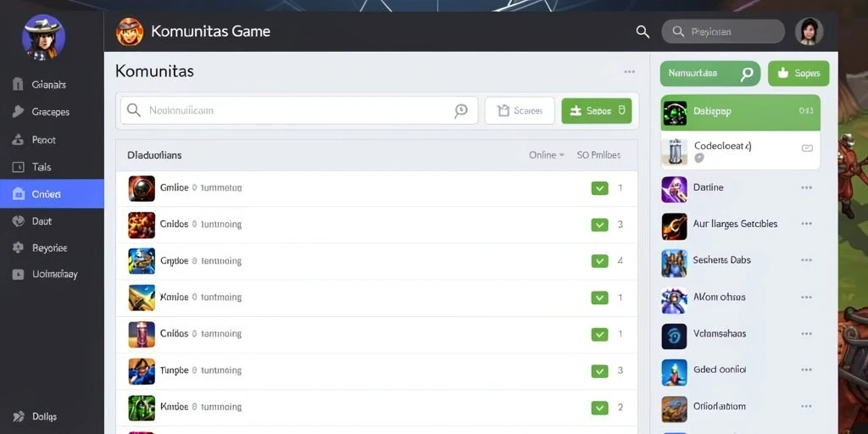Click the game icon in the Gnptoe row
The height and width of the screenshot is (434, 868).
[x=142, y=261]
